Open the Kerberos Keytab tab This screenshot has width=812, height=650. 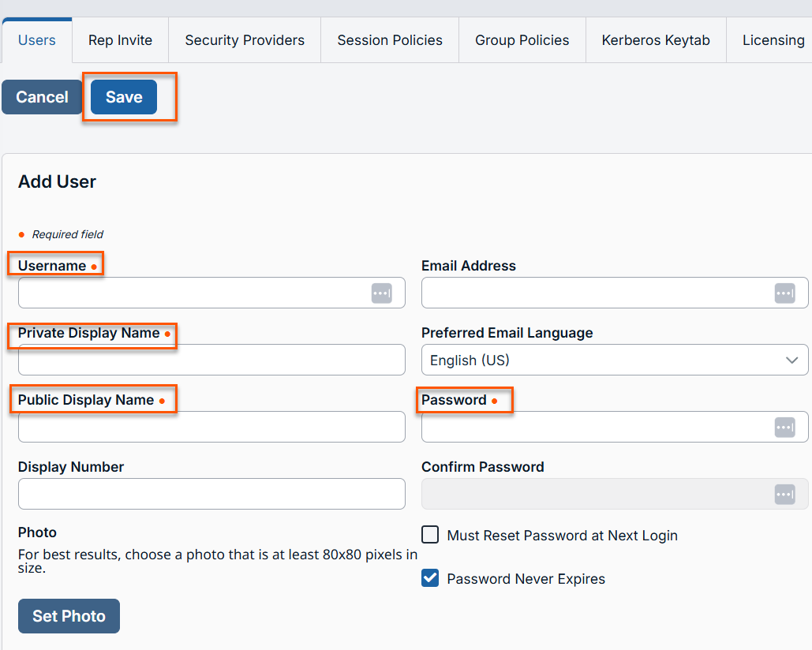tap(656, 40)
